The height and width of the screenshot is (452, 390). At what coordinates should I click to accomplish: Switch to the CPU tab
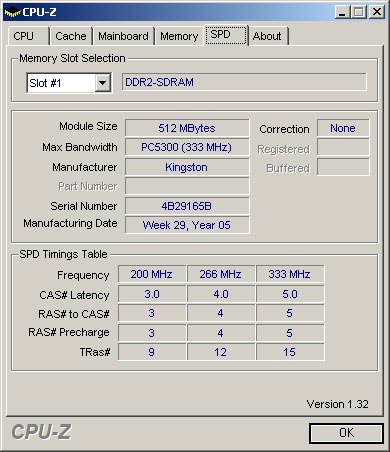(x=28, y=36)
